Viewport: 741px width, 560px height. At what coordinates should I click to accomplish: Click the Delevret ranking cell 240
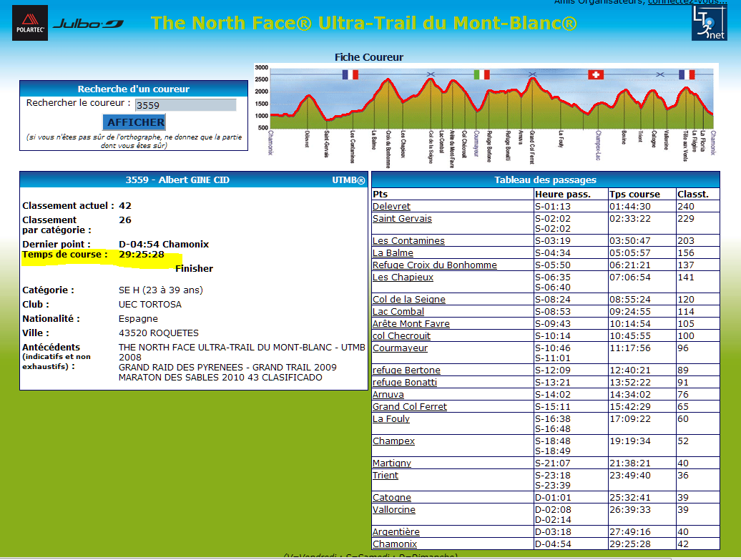pyautogui.click(x=686, y=207)
